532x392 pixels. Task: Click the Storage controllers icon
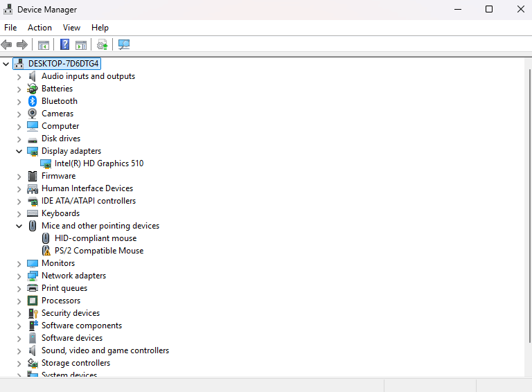click(33, 363)
